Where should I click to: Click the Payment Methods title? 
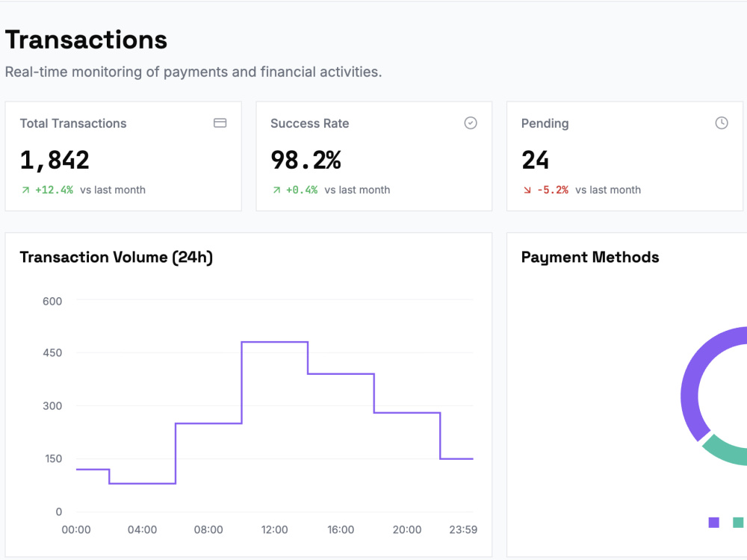coord(590,257)
